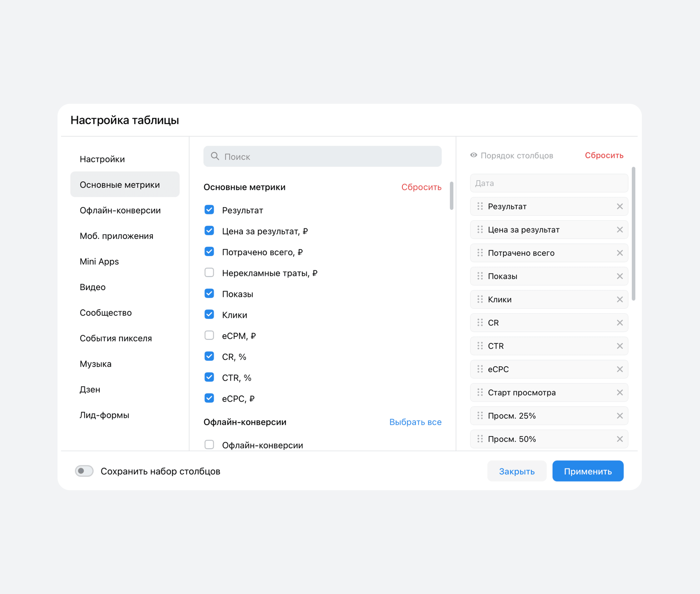
Task: Click Выбрать все for Офлайн-конверсии
Action: pyautogui.click(x=415, y=422)
